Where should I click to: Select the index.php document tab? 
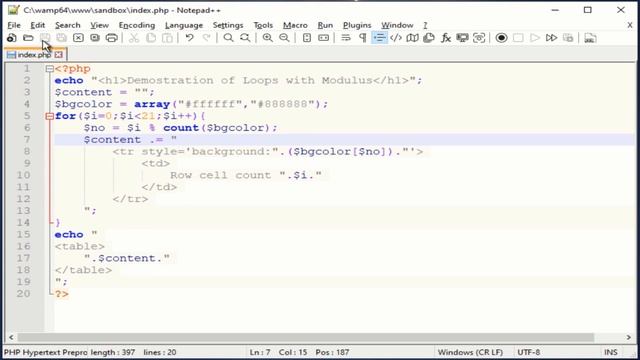pyautogui.click(x=34, y=55)
